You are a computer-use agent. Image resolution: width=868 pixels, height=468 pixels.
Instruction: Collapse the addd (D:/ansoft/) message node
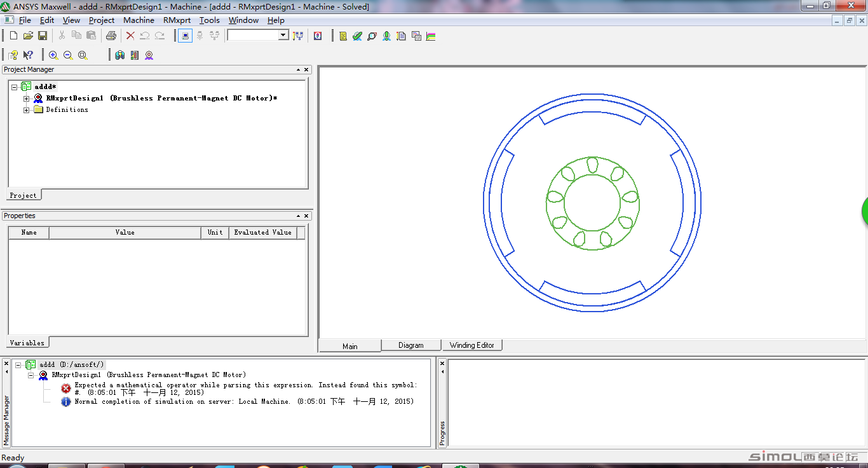tap(18, 365)
